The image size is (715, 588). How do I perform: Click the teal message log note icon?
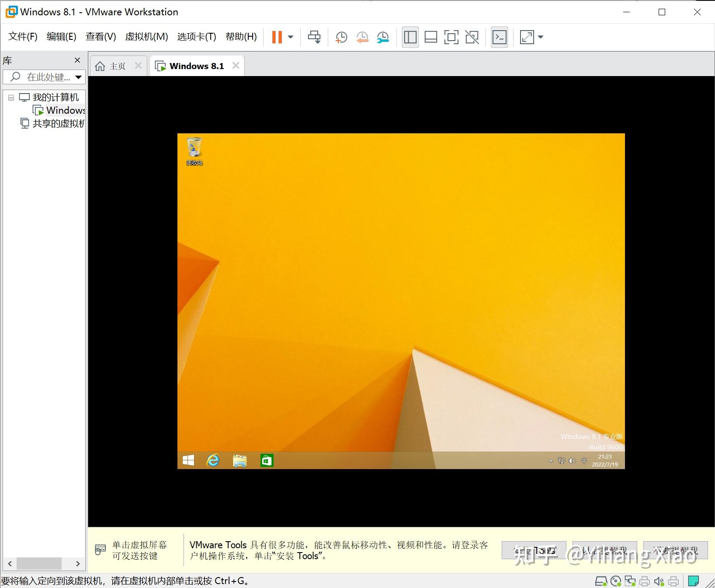(x=694, y=581)
